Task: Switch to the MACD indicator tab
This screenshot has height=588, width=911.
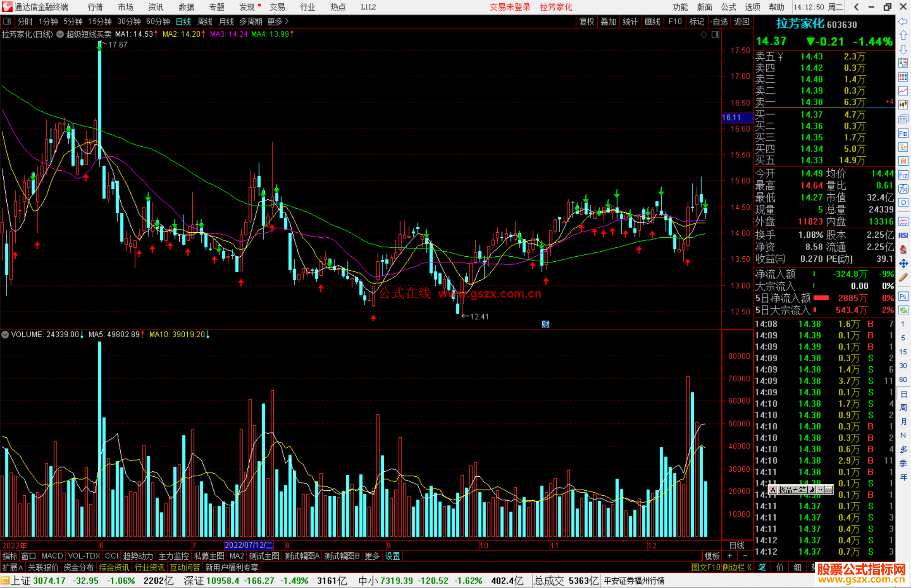Action: [x=52, y=556]
